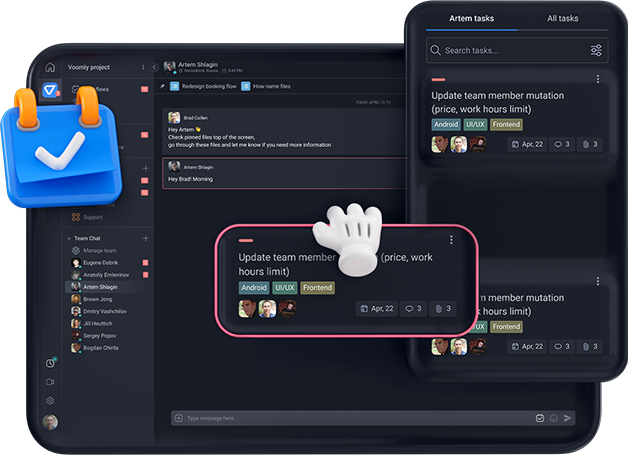Open the clock time tracker icon in left rail

point(50,363)
